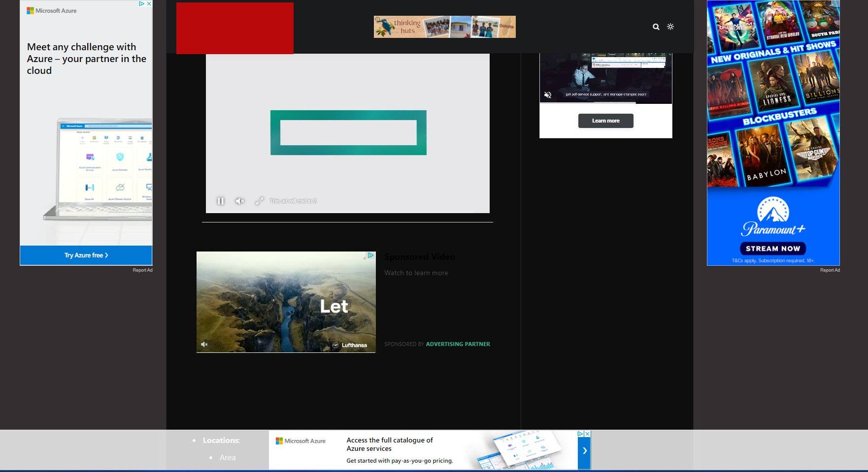Open the site search magnifier icon
This screenshot has width=868, height=472.
(x=656, y=27)
